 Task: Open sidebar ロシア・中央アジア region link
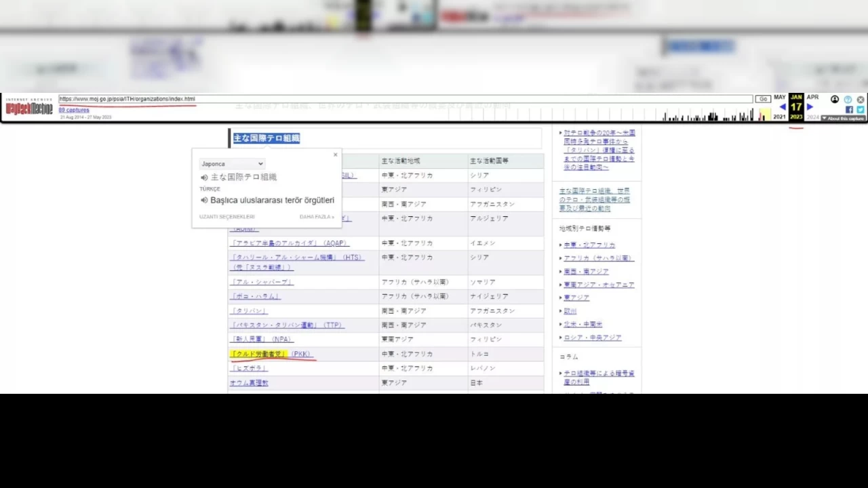(593, 338)
